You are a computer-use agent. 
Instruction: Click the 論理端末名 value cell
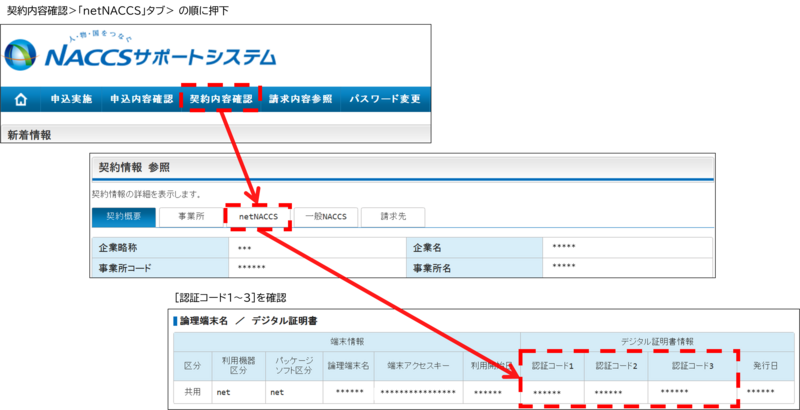click(x=350, y=392)
